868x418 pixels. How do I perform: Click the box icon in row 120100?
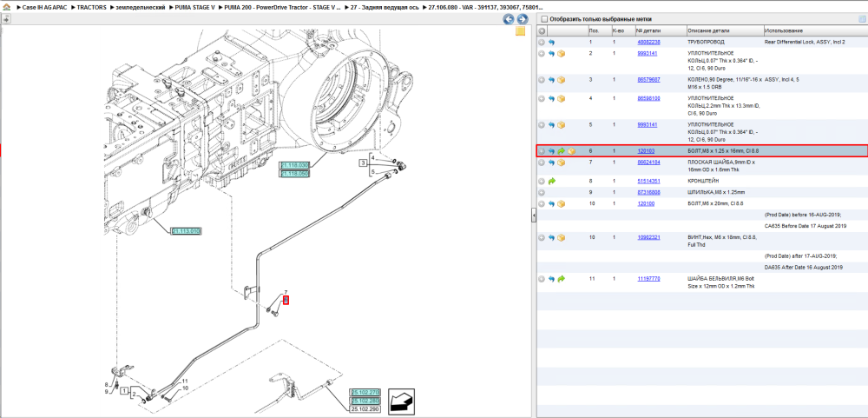(562, 203)
